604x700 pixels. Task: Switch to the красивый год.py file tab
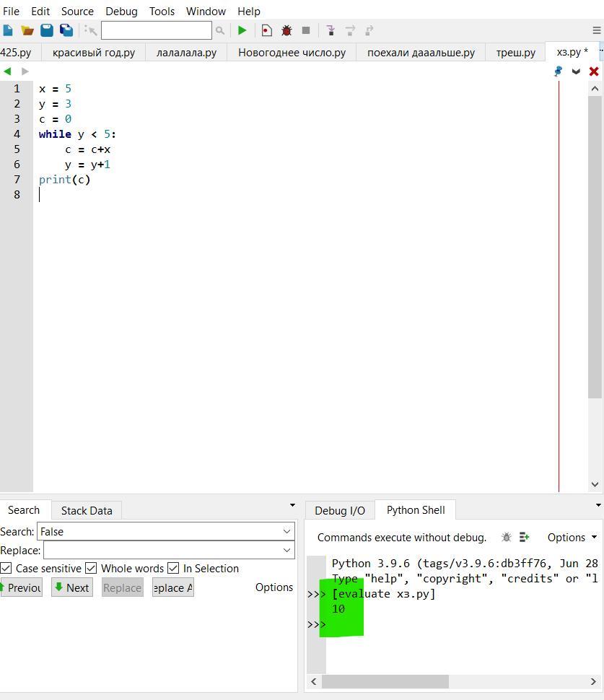click(94, 53)
